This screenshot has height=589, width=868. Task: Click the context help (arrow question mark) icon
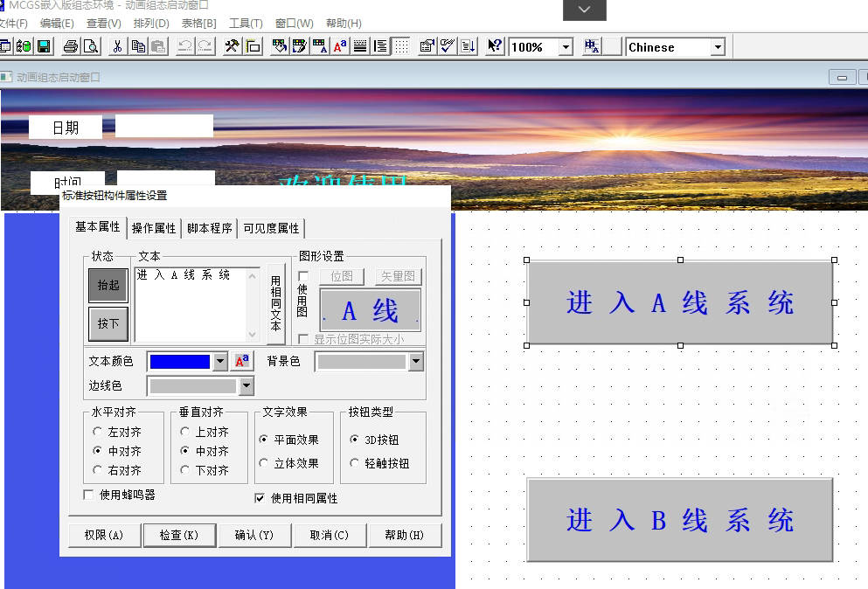495,46
